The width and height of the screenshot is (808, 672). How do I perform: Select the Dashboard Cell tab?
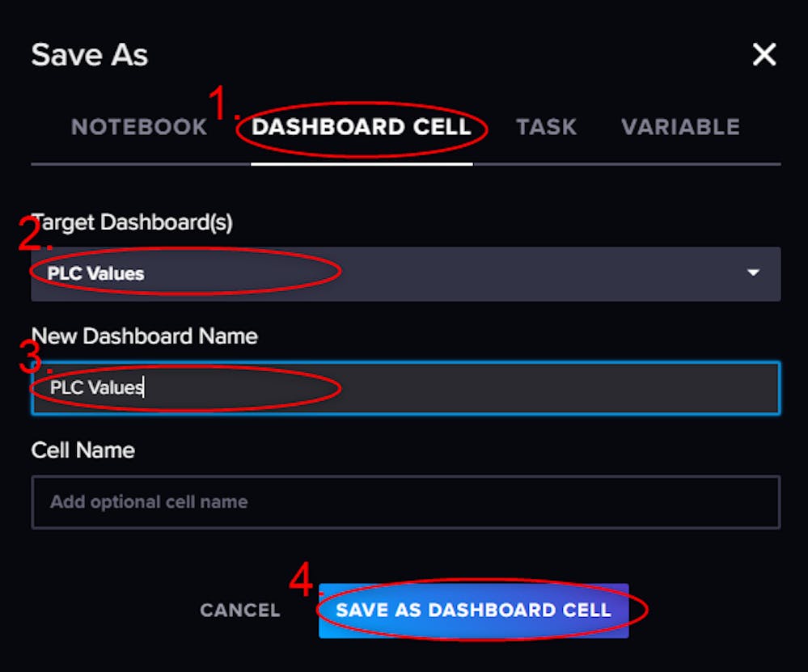coord(362,127)
